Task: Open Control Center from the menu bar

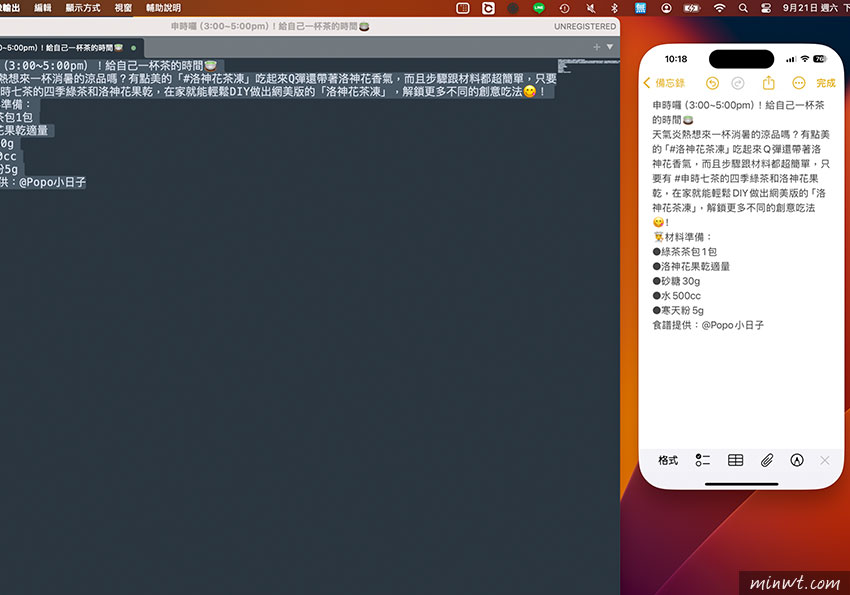Action: [x=766, y=8]
